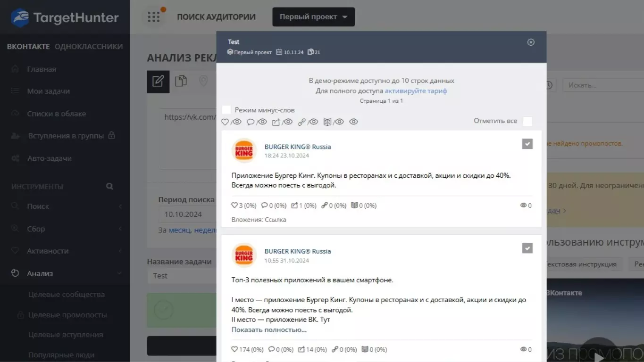
Task: Enable the Режим минус-слов checkbox
Action: 226,110
